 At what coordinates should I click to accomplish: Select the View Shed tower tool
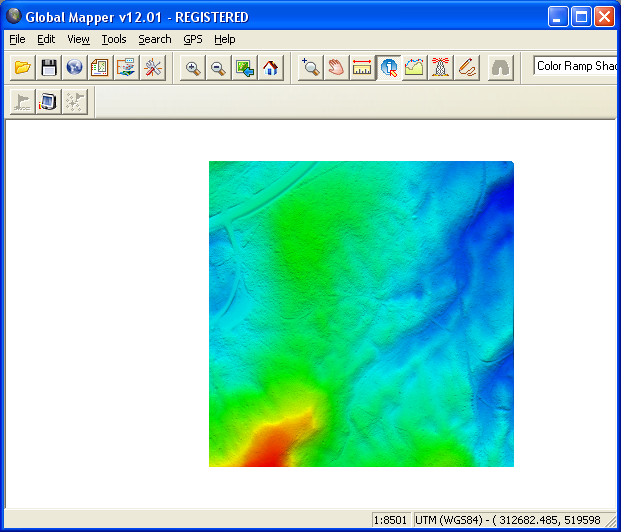tap(440, 68)
